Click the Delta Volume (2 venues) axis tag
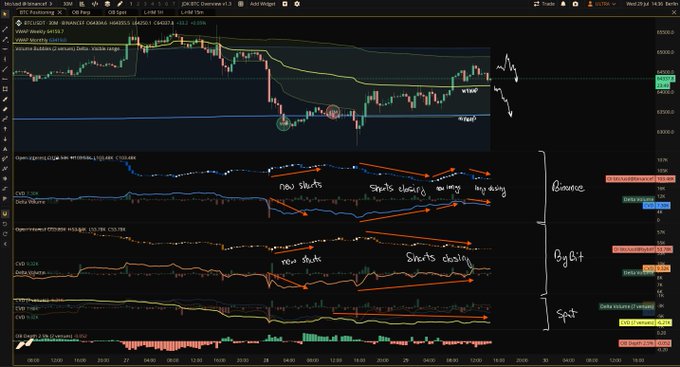The image size is (680, 367). tap(627, 307)
